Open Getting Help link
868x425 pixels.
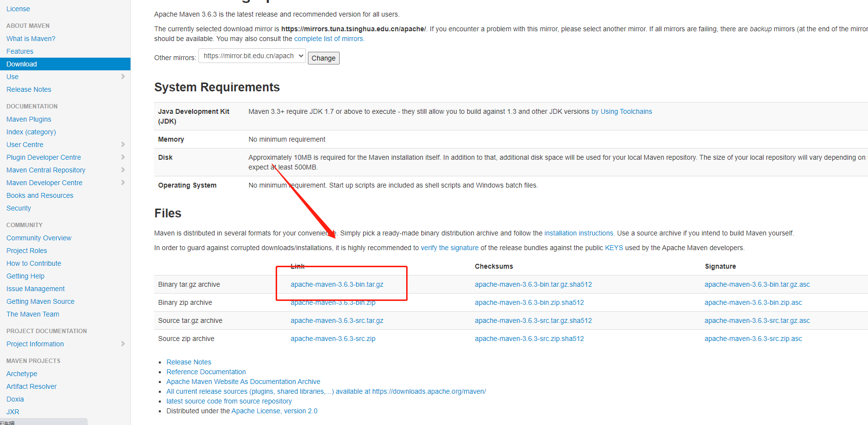coord(25,276)
